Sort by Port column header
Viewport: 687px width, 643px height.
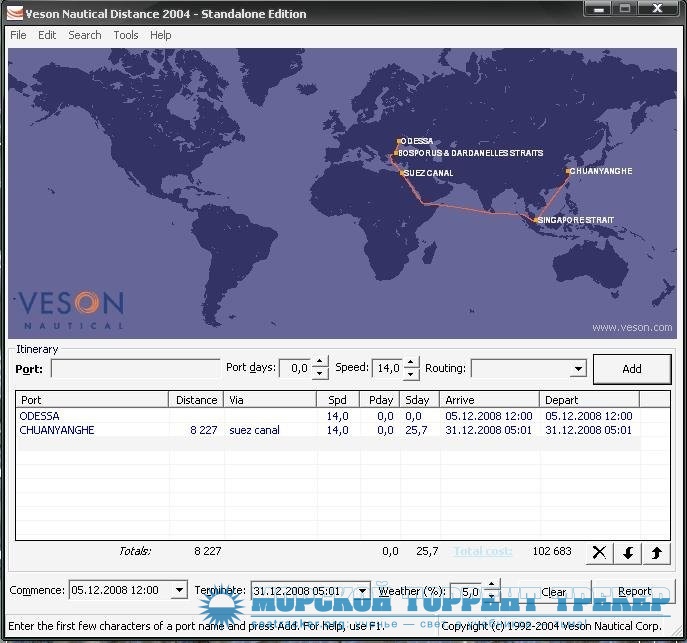[x=92, y=400]
